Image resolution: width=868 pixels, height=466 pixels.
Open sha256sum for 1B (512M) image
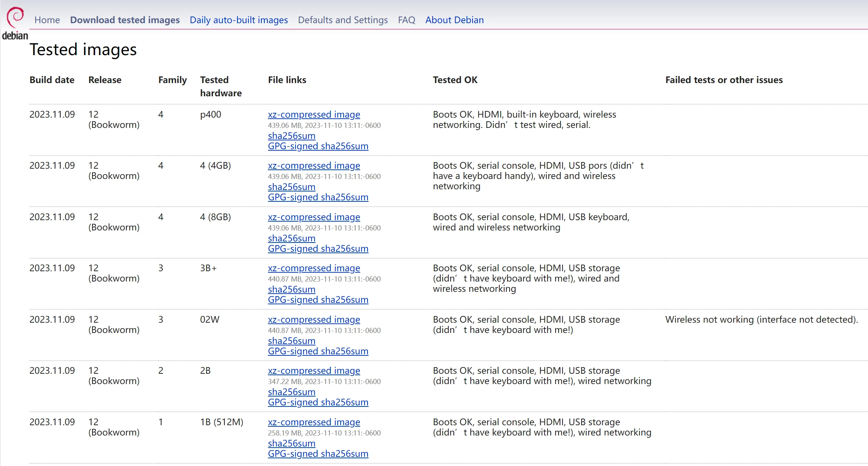coord(292,443)
